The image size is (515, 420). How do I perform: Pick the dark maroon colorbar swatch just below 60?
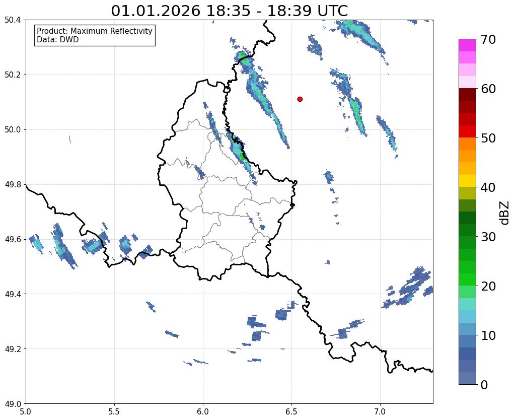click(x=467, y=95)
